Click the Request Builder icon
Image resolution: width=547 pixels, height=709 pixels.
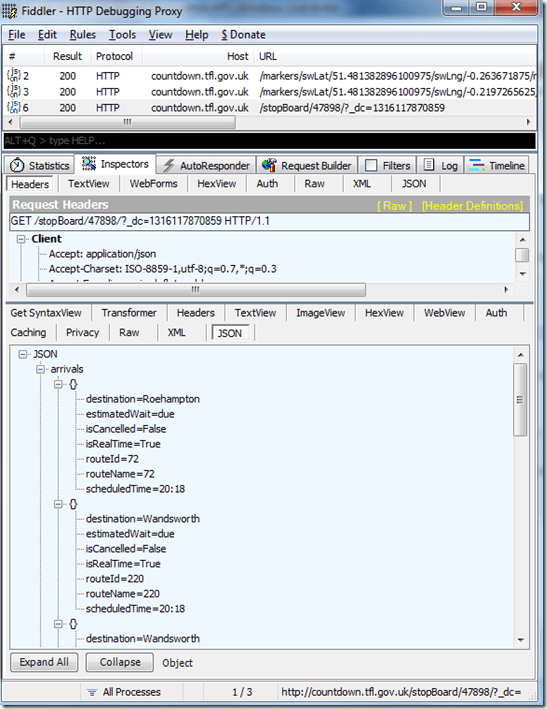pyautogui.click(x=269, y=165)
